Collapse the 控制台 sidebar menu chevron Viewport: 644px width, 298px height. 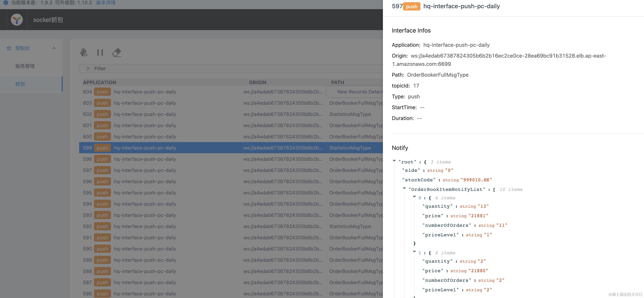[x=54, y=48]
